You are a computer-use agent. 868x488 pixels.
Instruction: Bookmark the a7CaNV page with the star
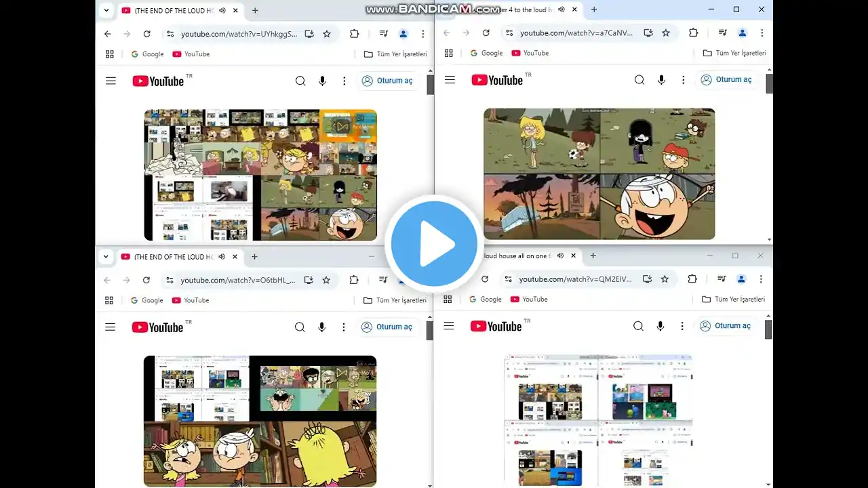coord(666,33)
